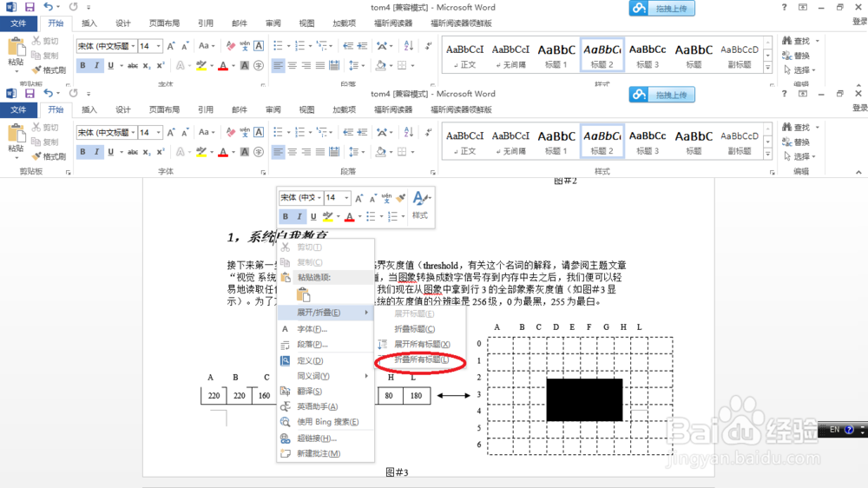Screen dimensions: 868x488
Task: Click 替换 replace in the lower ribbon
Action: click(x=796, y=142)
